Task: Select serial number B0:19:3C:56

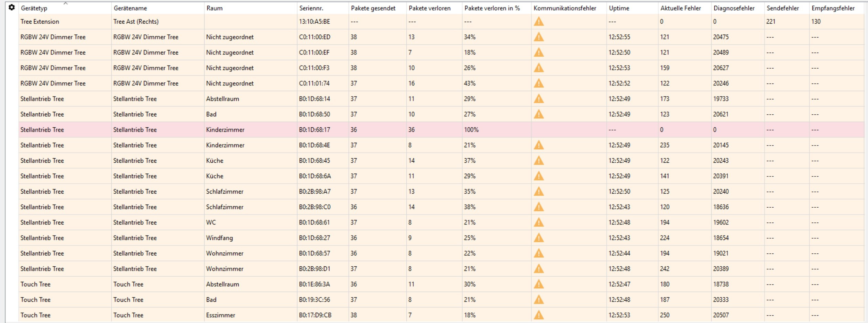Action: click(314, 300)
